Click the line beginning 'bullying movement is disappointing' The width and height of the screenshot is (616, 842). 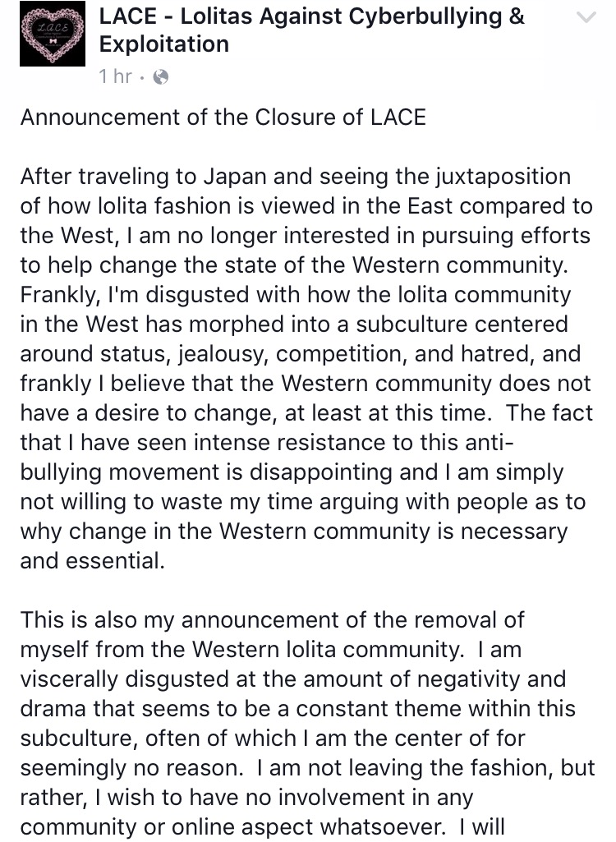292,472
